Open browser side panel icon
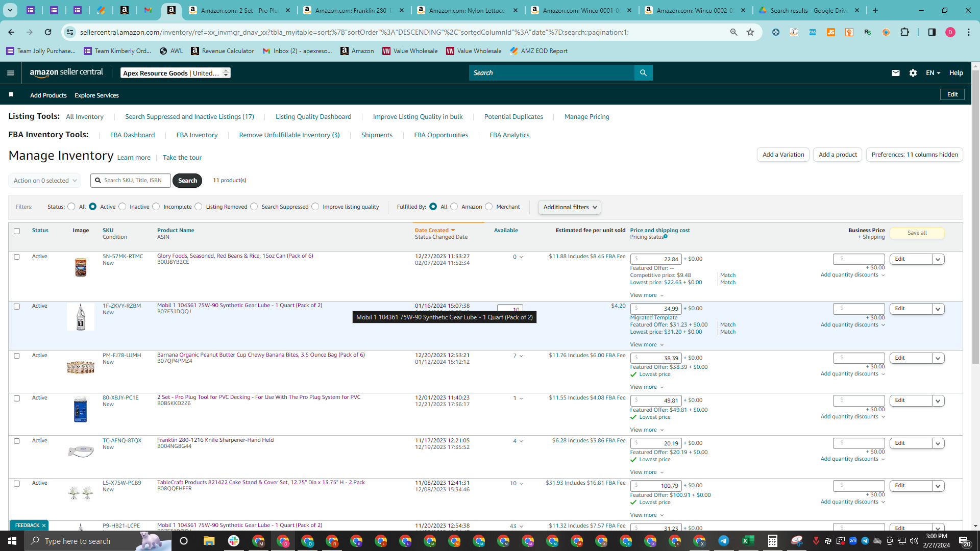 [932, 32]
